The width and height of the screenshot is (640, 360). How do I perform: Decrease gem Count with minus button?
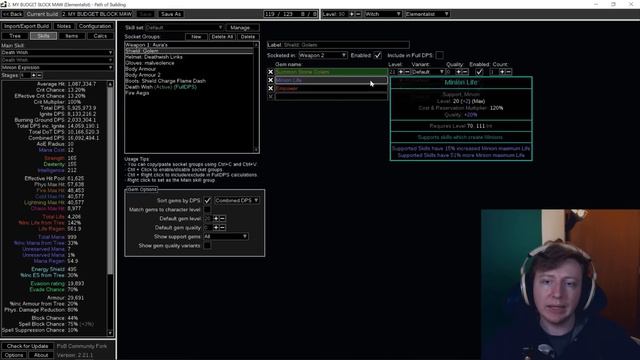tap(508, 72)
